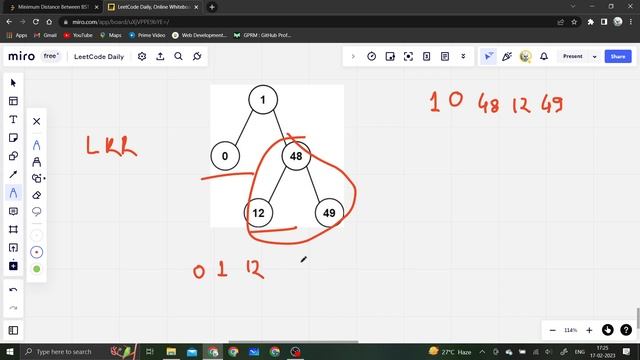Redo the last action
This screenshot has width=640, height=360.
click(13, 308)
